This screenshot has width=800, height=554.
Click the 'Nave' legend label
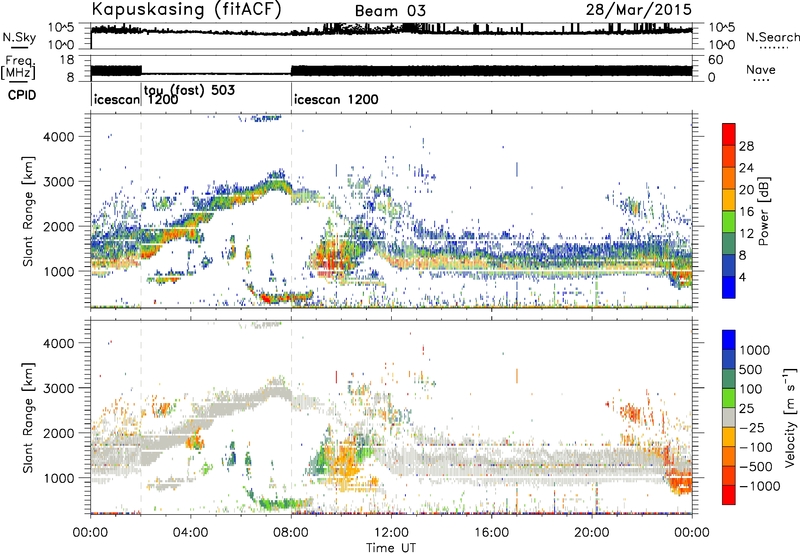pos(761,69)
